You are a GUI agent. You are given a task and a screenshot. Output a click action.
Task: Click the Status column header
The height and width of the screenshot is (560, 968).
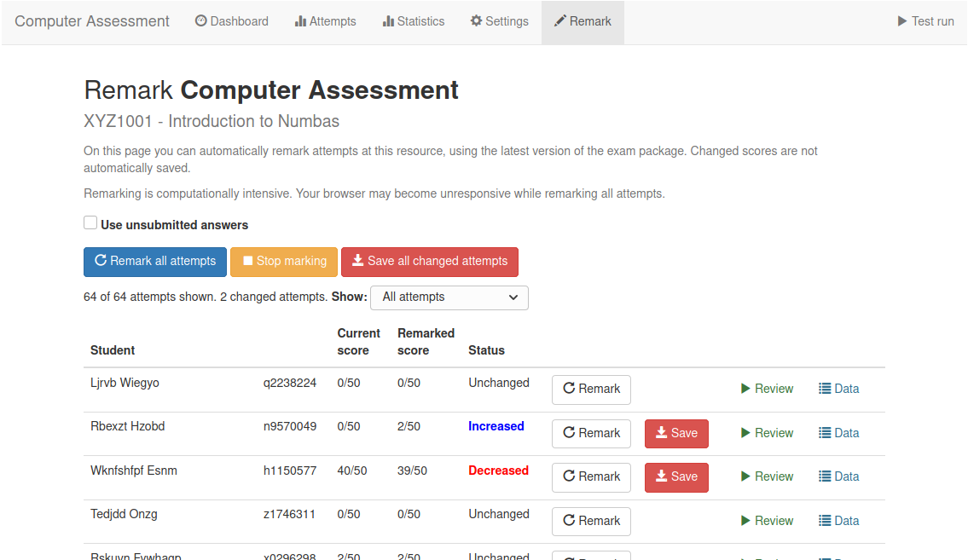click(486, 351)
